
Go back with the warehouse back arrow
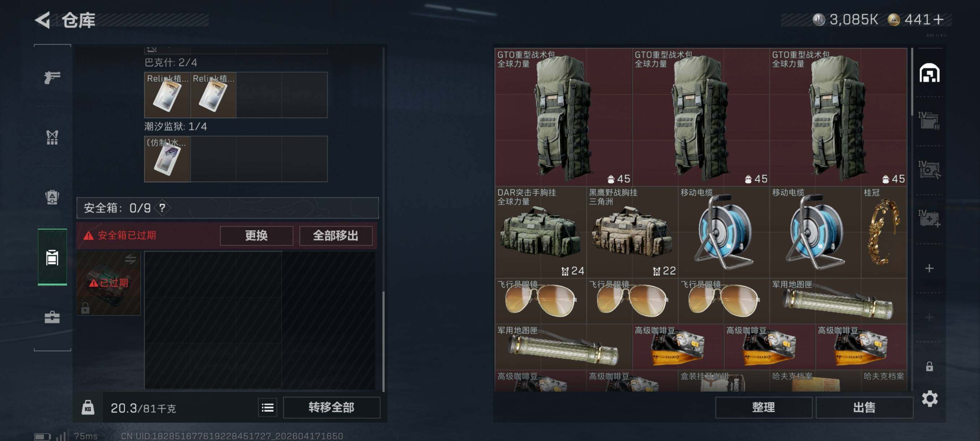tap(43, 20)
